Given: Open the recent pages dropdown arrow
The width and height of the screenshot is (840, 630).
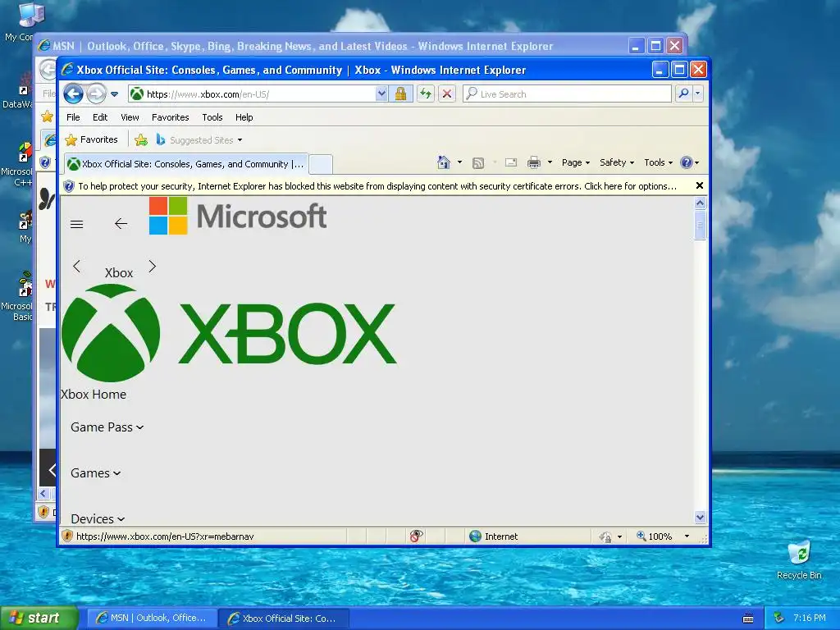Looking at the screenshot, I should pyautogui.click(x=114, y=94).
